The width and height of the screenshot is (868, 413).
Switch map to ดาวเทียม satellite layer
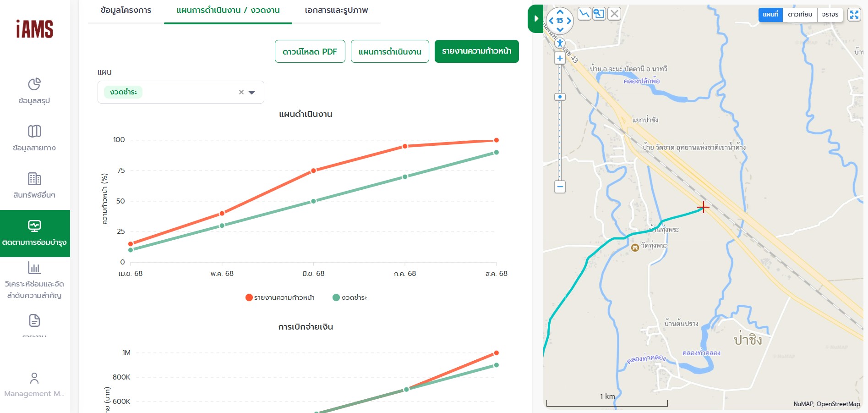click(800, 15)
